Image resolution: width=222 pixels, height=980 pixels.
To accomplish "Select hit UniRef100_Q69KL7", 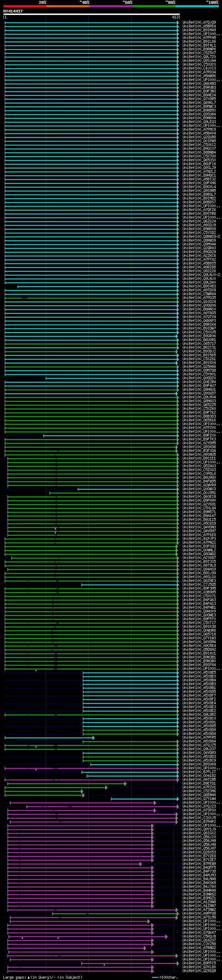I will 199,103.
